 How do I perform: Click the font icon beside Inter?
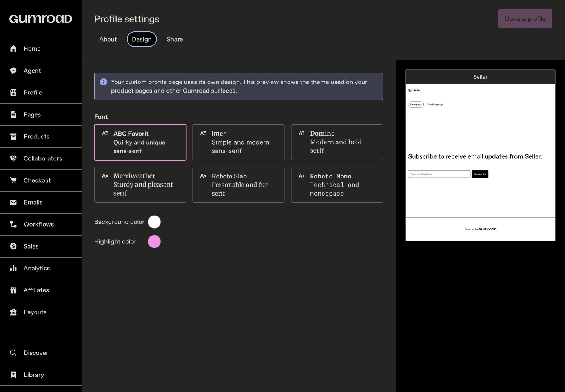pos(203,133)
